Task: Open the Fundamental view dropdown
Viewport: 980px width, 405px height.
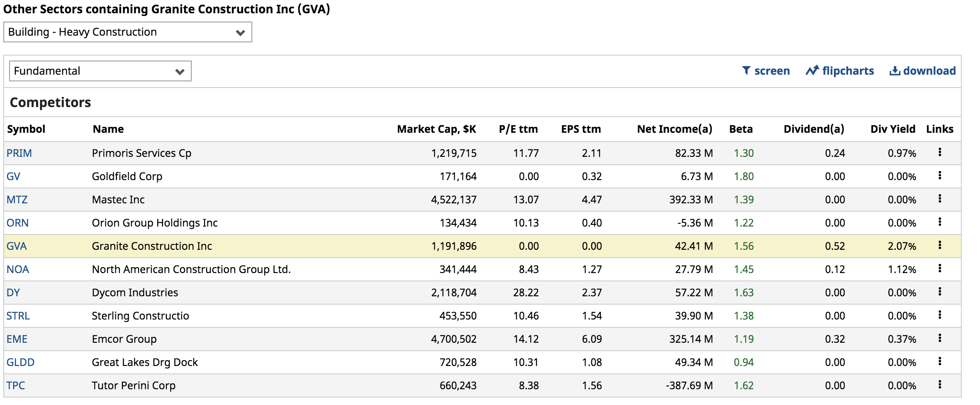Action: 100,71
